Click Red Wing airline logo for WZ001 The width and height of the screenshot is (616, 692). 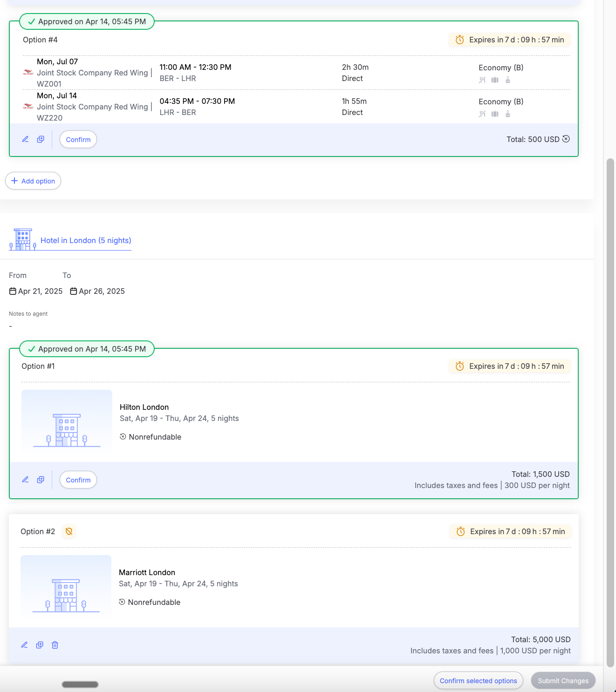tap(28, 73)
